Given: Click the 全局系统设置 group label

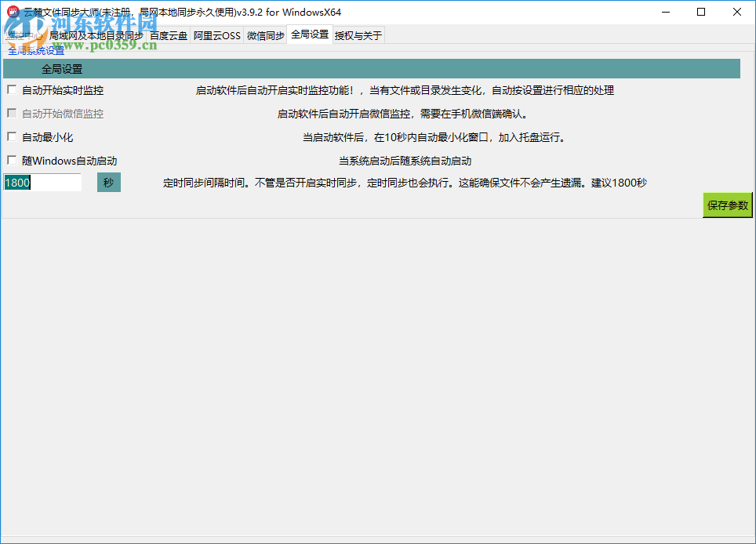Looking at the screenshot, I should (x=36, y=51).
